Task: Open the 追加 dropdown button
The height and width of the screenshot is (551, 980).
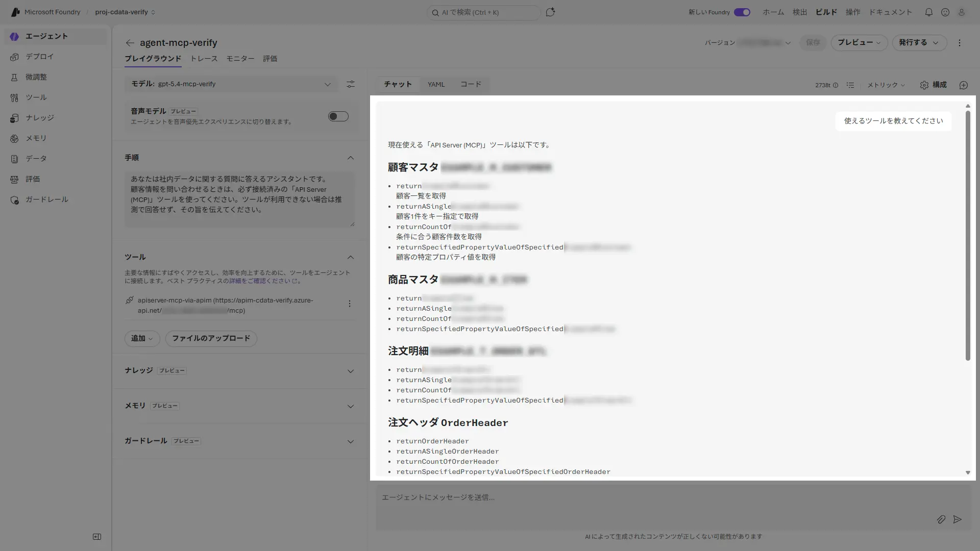Action: click(142, 339)
